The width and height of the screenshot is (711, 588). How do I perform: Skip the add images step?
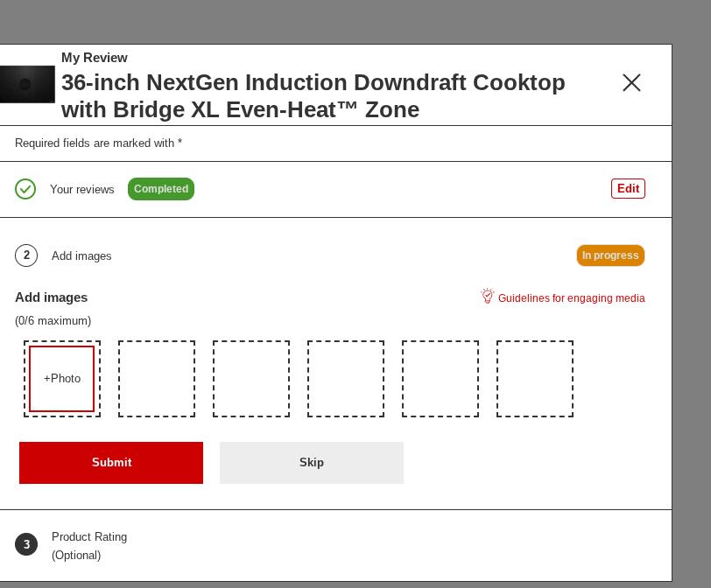pos(312,463)
